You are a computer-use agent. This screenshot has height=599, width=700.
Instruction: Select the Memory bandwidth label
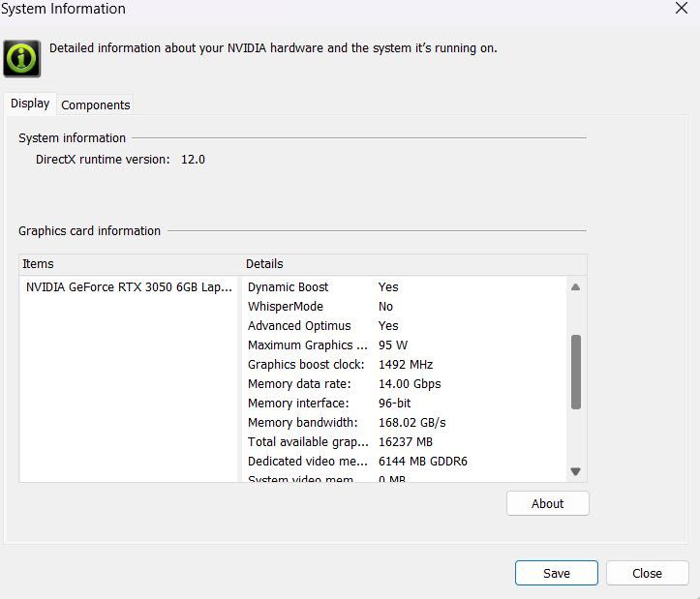303,423
